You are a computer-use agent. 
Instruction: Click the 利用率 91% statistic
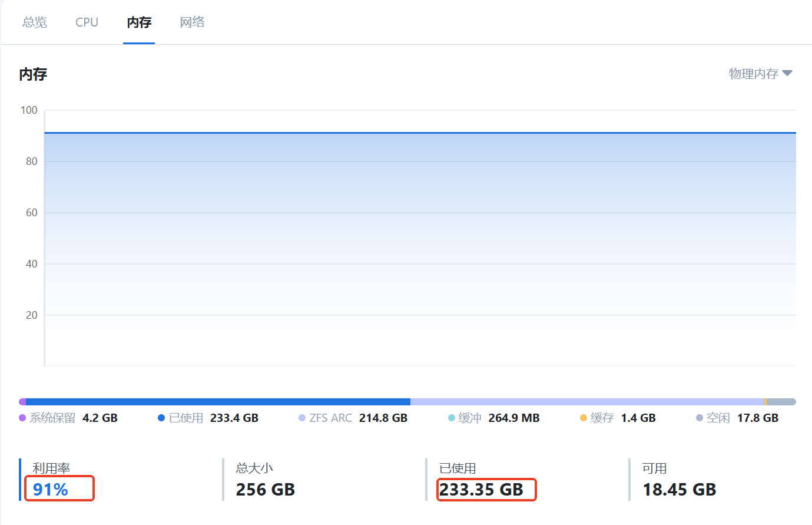click(51, 489)
